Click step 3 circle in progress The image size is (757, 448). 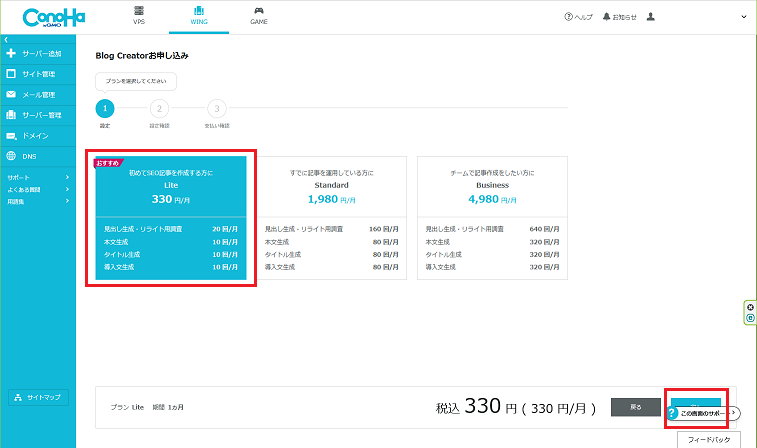coord(217,109)
